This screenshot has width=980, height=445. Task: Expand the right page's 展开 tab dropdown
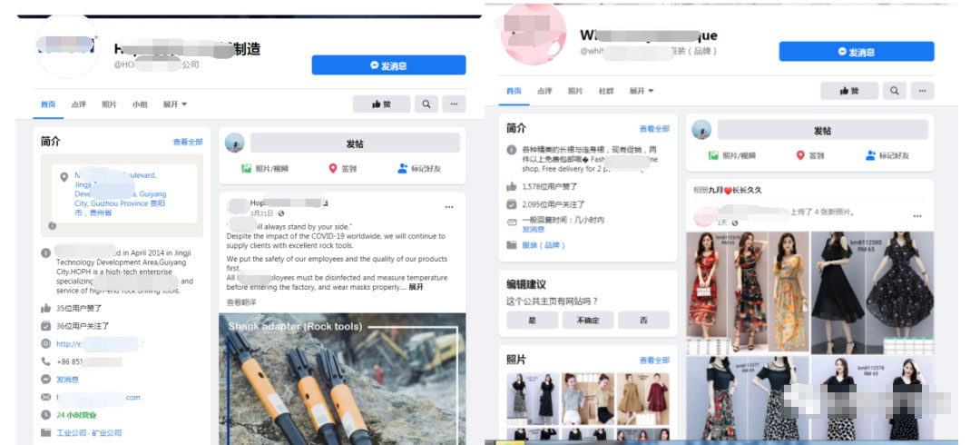[642, 91]
